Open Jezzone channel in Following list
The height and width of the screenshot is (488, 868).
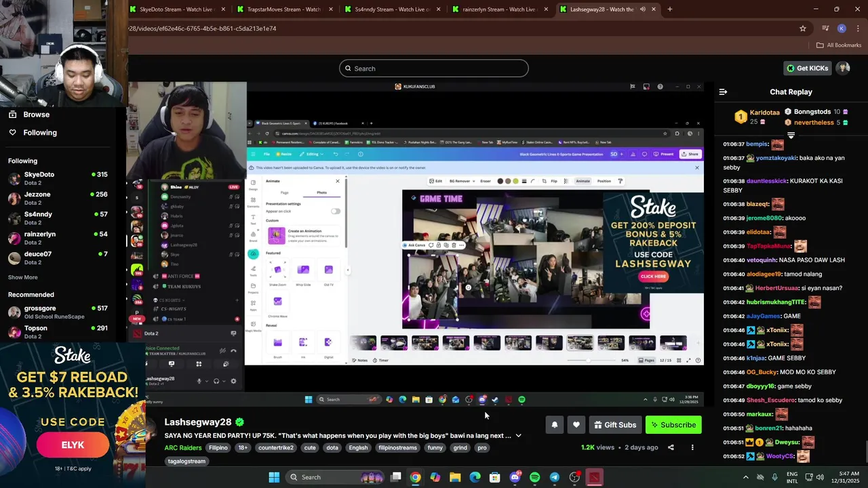click(58, 199)
